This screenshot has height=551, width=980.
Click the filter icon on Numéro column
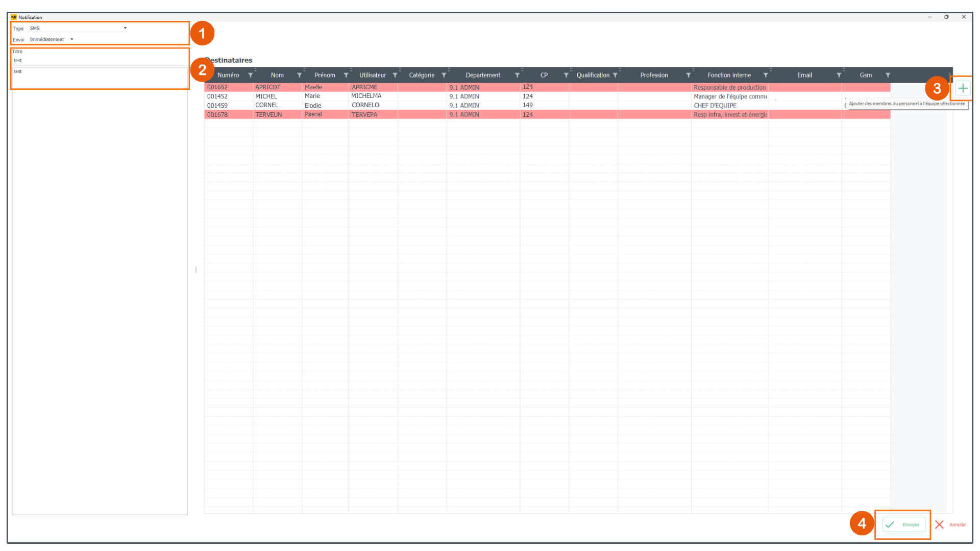pos(250,76)
